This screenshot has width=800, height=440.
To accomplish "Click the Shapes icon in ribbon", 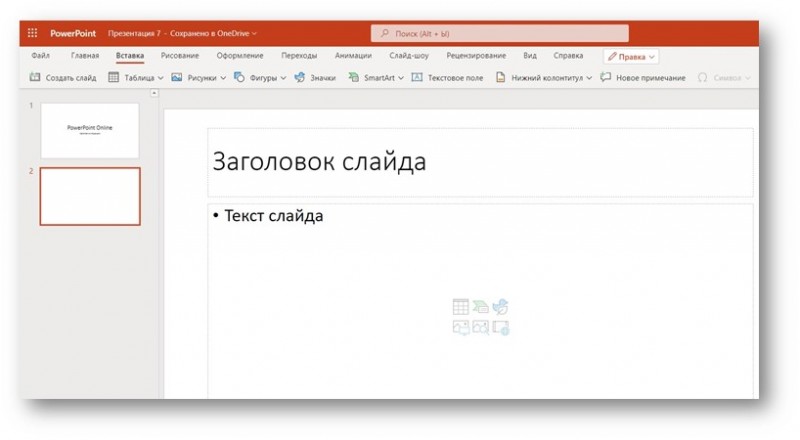I will click(x=239, y=77).
